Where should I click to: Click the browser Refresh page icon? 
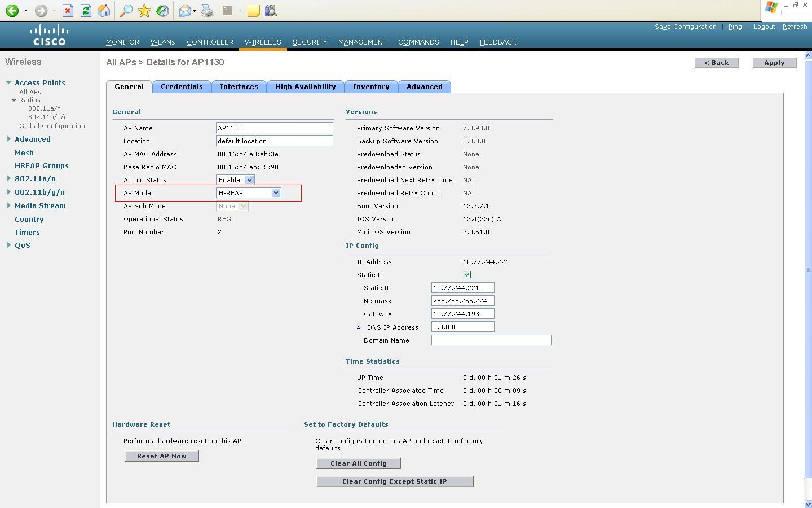coord(86,11)
